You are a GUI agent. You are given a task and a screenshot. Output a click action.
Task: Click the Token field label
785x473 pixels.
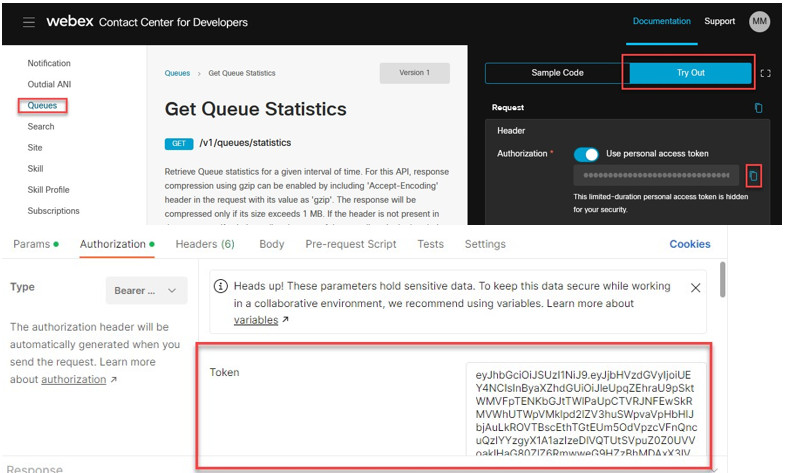coord(224,372)
